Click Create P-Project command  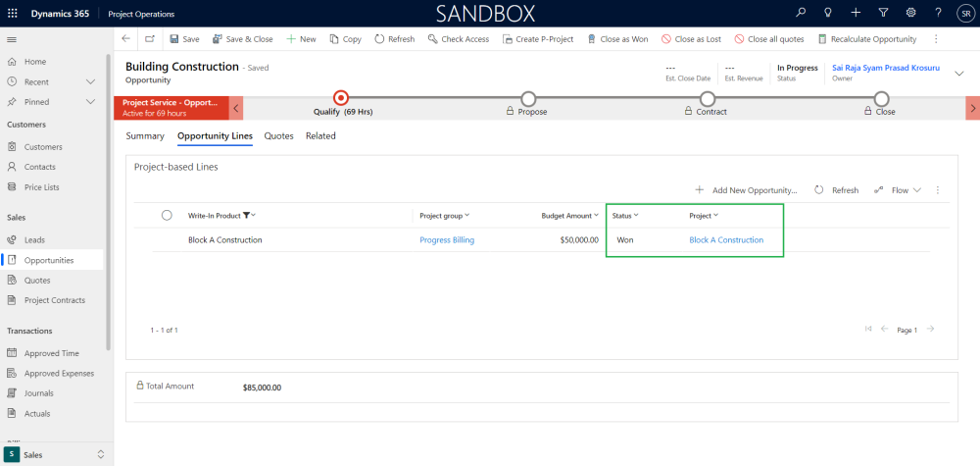tap(537, 39)
